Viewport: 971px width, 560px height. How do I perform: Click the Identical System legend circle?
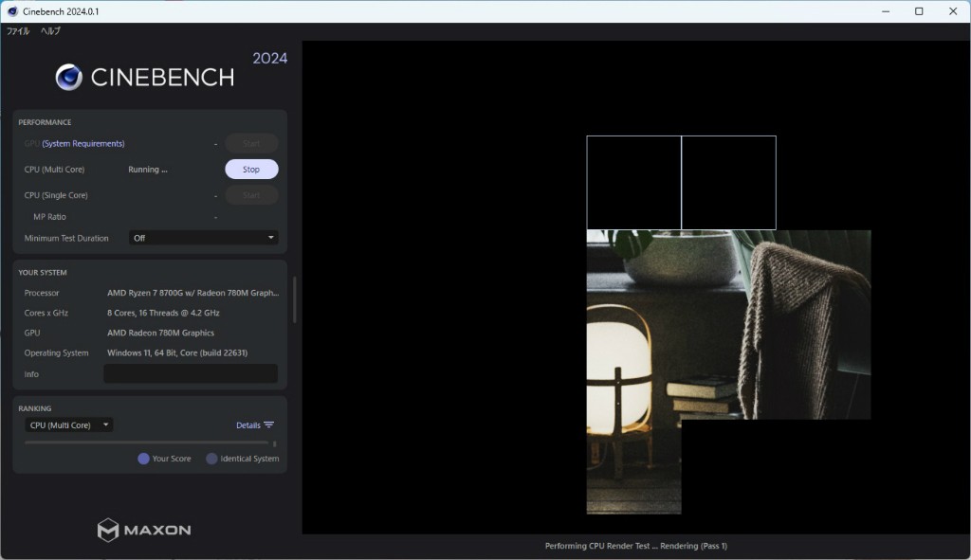[211, 459]
